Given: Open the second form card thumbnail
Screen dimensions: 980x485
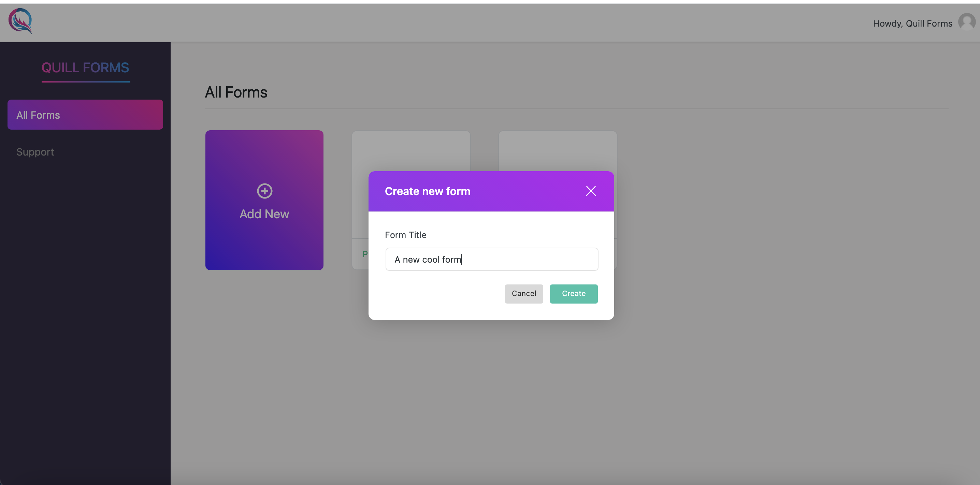Looking at the screenshot, I should [558, 151].
